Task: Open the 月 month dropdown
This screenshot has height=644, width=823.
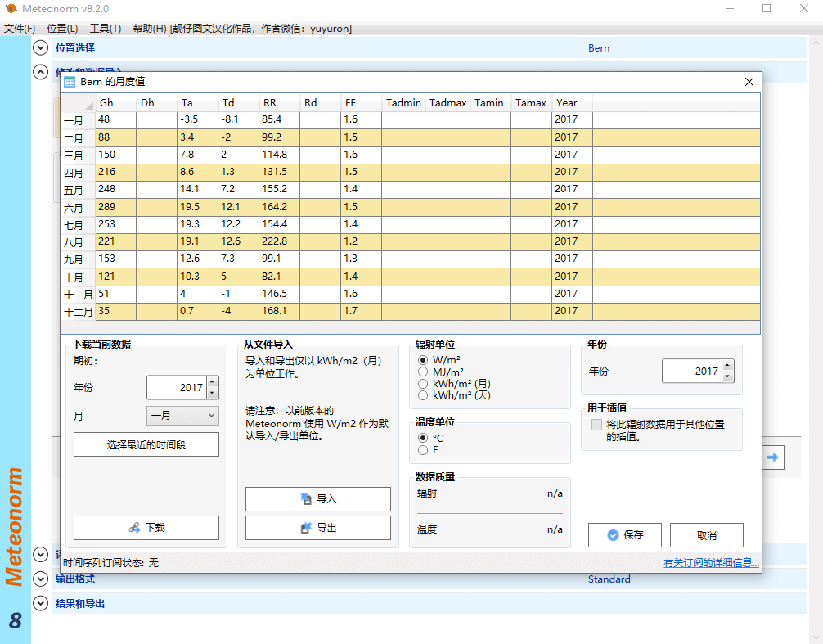Action: (x=182, y=416)
